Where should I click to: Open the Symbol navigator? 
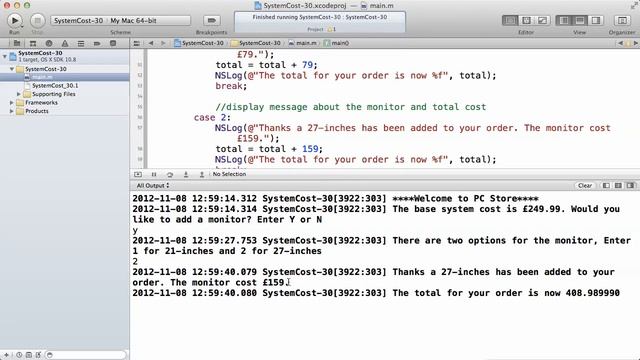pyautogui.click(x=33, y=43)
